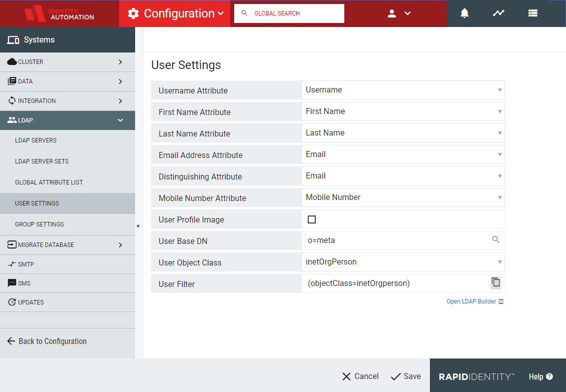Click the Configuration gear icon
This screenshot has height=392, width=566.
(133, 13)
